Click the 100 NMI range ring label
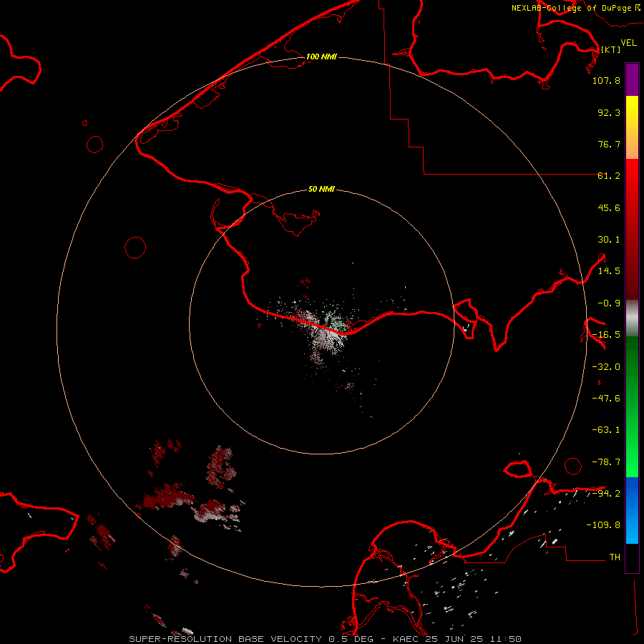644x644 pixels. pyautogui.click(x=321, y=57)
